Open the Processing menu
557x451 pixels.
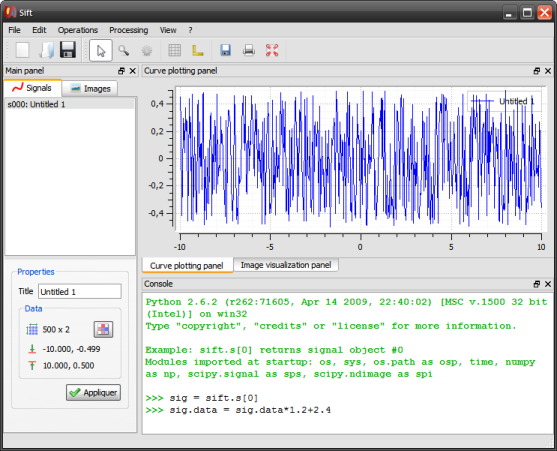pos(129,30)
